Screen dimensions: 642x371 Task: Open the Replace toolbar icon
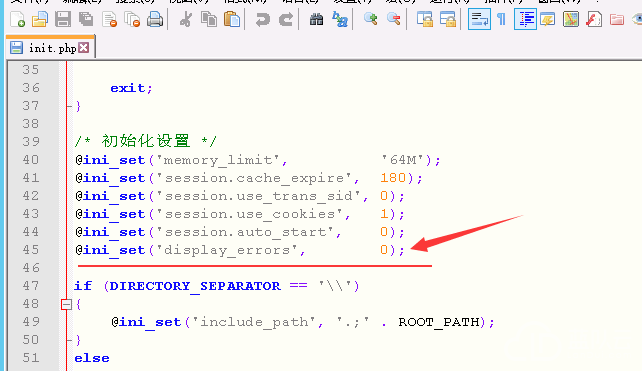[x=339, y=19]
